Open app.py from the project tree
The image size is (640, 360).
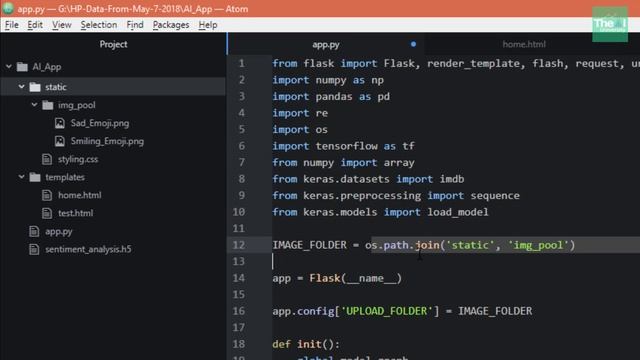pos(59,231)
